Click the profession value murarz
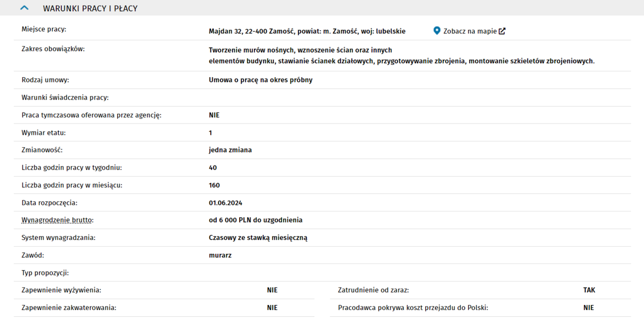The width and height of the screenshot is (644, 331). pos(220,255)
